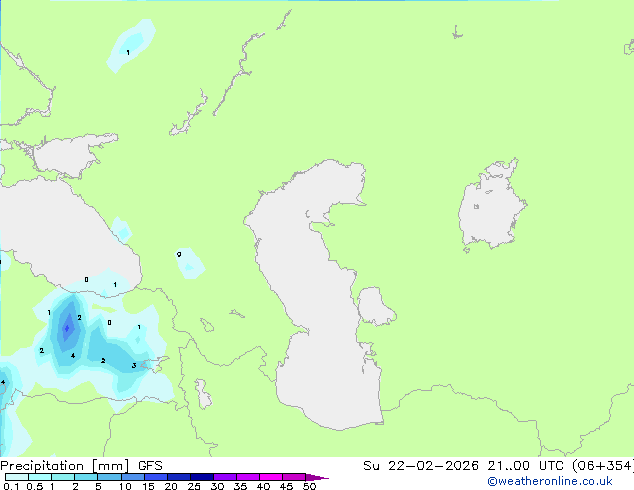Select the legend swatch between 0.5 and 1

[x=40, y=477]
